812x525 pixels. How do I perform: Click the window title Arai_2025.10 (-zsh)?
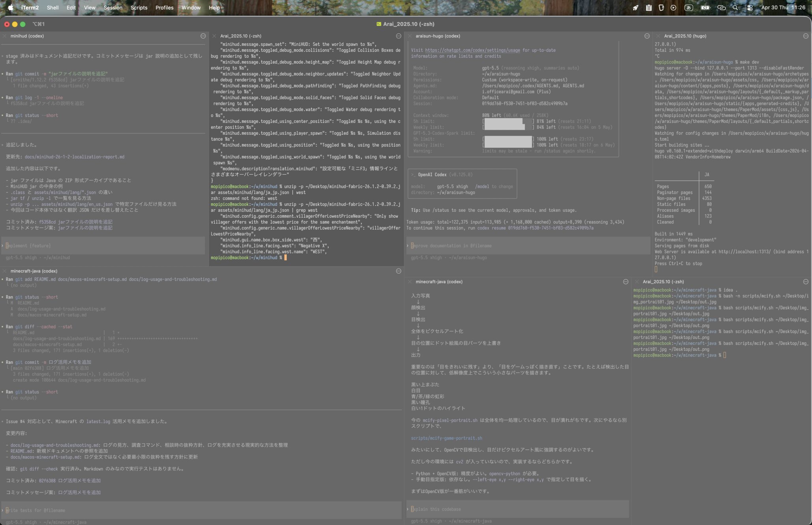(x=409, y=24)
